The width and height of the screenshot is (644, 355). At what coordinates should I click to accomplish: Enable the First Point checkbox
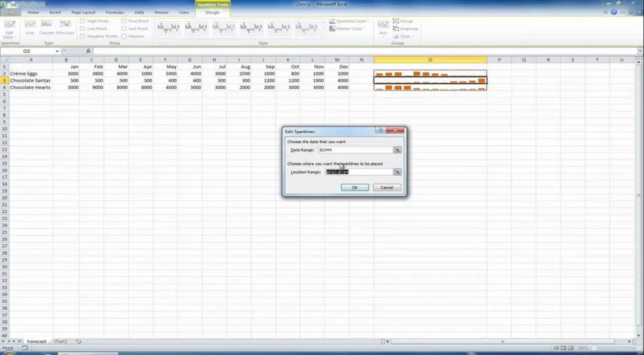124,21
